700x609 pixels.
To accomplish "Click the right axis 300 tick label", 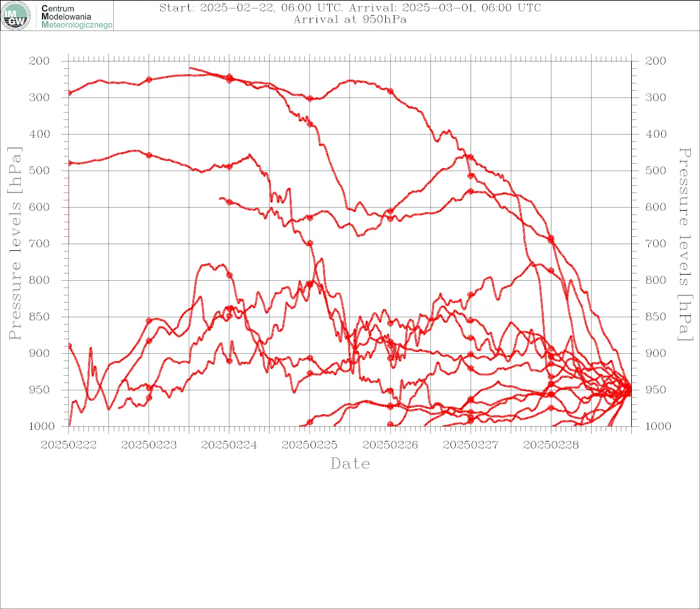I will pos(656,97).
